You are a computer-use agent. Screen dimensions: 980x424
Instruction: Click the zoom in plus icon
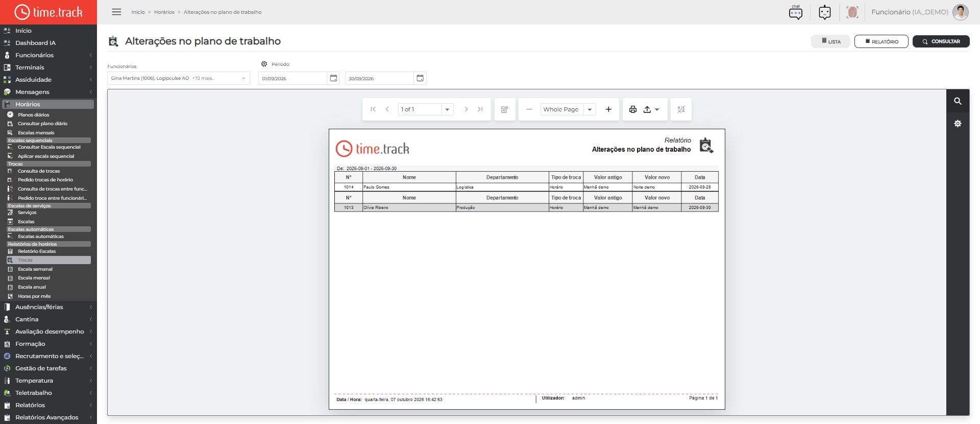[608, 109]
